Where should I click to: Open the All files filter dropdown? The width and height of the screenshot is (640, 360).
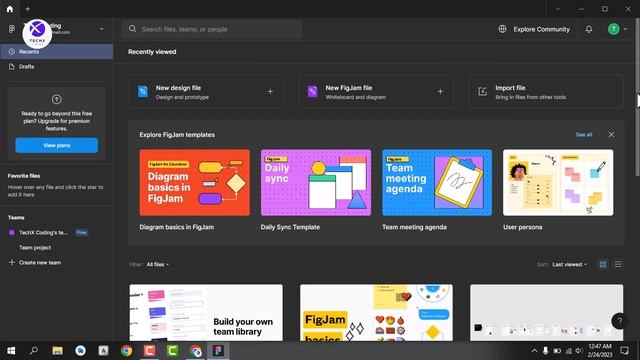click(x=158, y=264)
